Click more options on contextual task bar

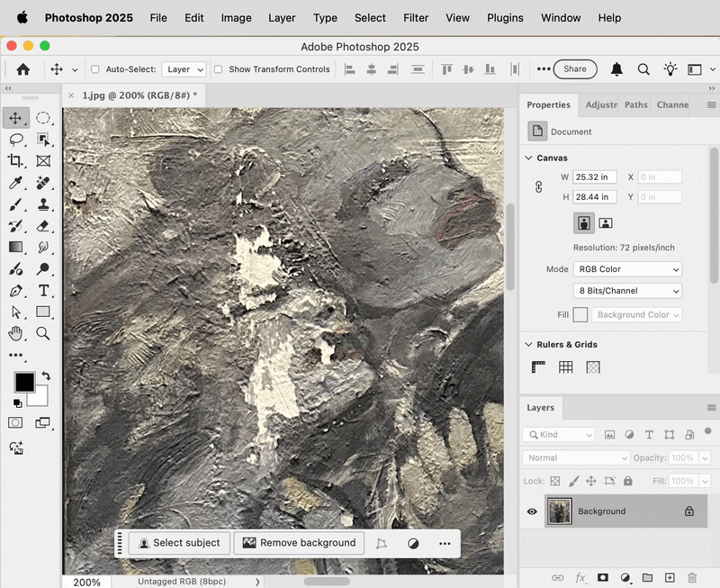[x=445, y=544]
